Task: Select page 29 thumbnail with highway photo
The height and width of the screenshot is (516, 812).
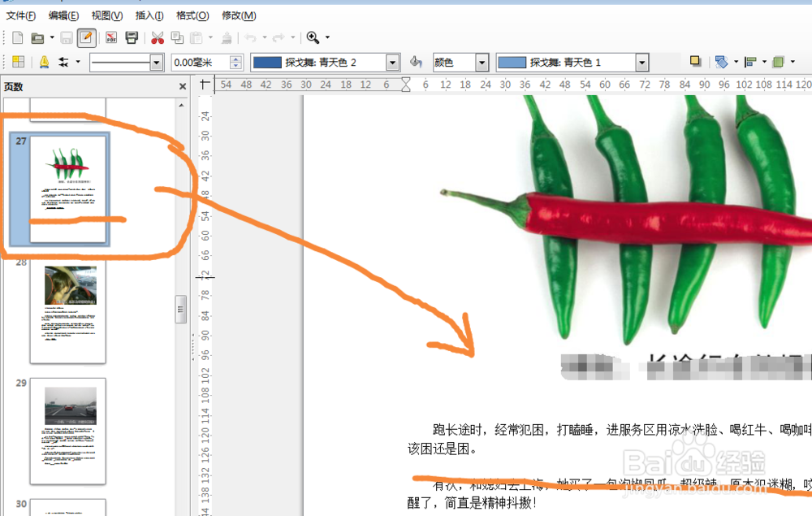Action: pos(68,431)
